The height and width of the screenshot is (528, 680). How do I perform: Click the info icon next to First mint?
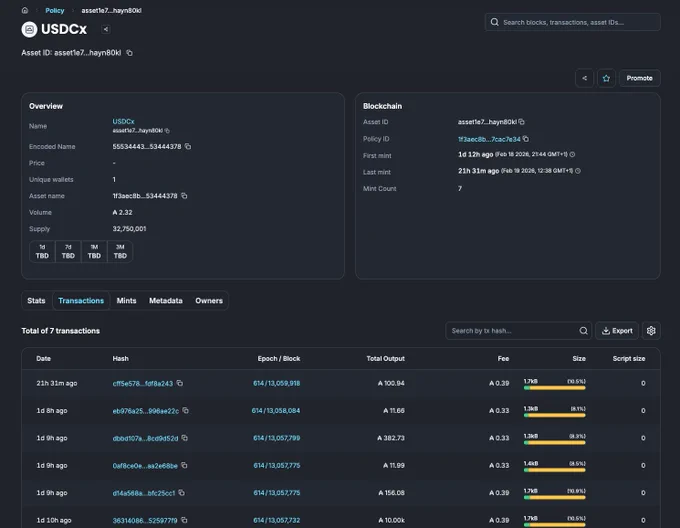coord(572,154)
